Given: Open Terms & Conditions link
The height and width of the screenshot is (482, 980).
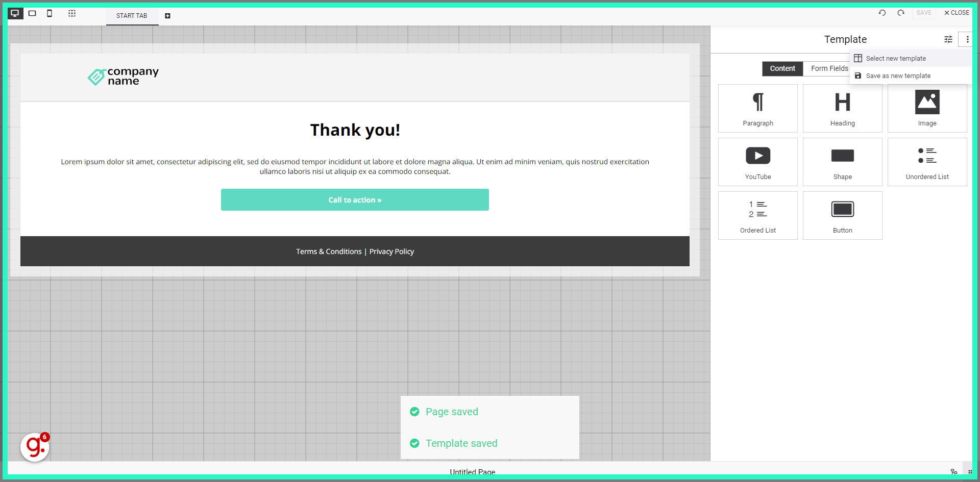Looking at the screenshot, I should [329, 251].
